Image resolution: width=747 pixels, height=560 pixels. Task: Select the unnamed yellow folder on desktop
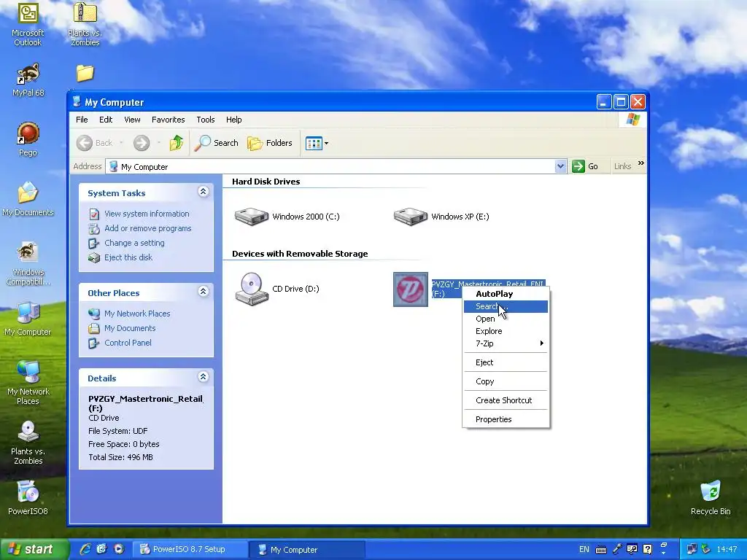coord(85,73)
